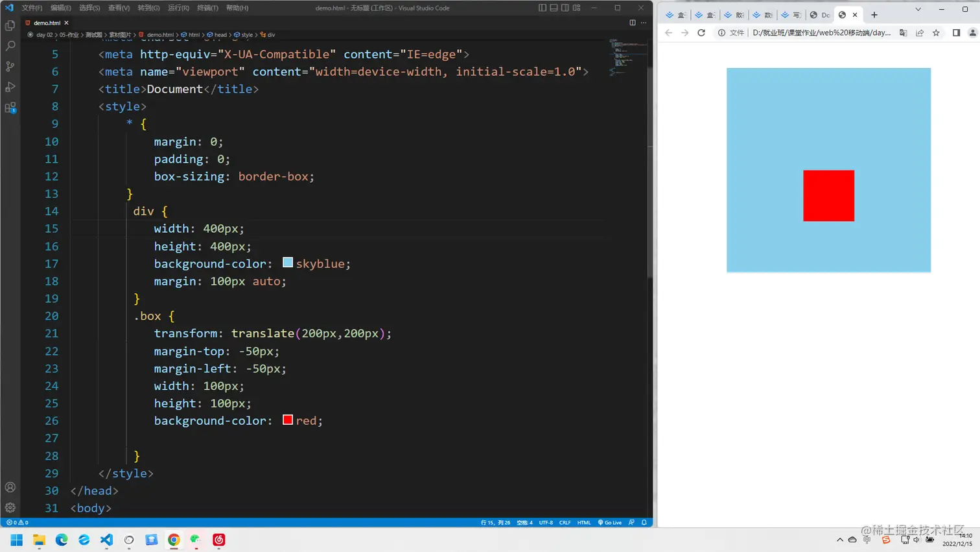
Task: Toggle the secondary side bar layout icon
Action: pos(565,8)
